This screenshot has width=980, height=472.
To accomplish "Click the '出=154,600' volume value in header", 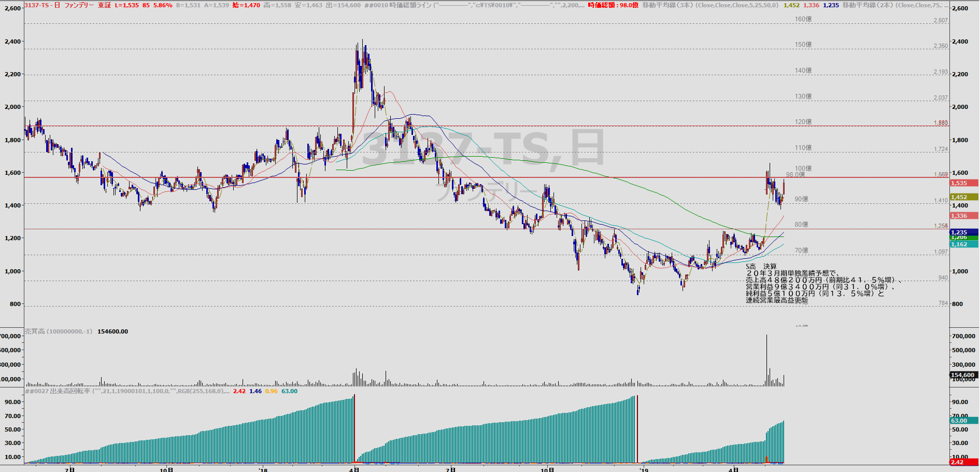I will (344, 5).
